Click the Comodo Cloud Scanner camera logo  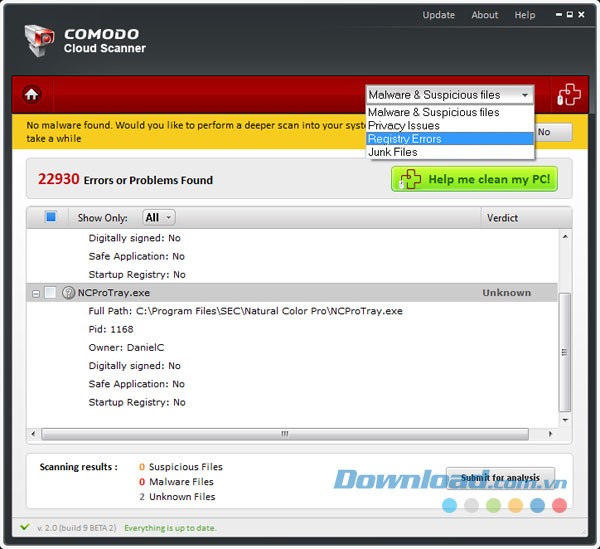point(39,41)
